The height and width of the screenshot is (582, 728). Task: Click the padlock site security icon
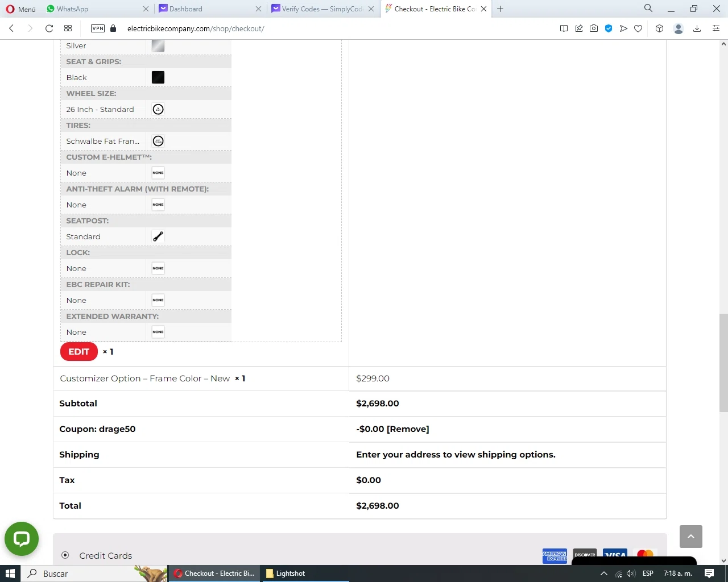(x=113, y=28)
